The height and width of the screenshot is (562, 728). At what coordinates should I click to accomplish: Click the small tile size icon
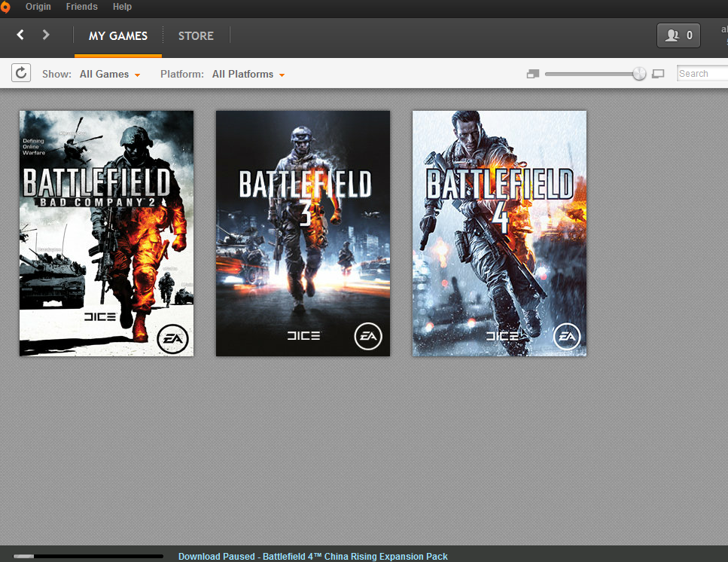(533, 74)
